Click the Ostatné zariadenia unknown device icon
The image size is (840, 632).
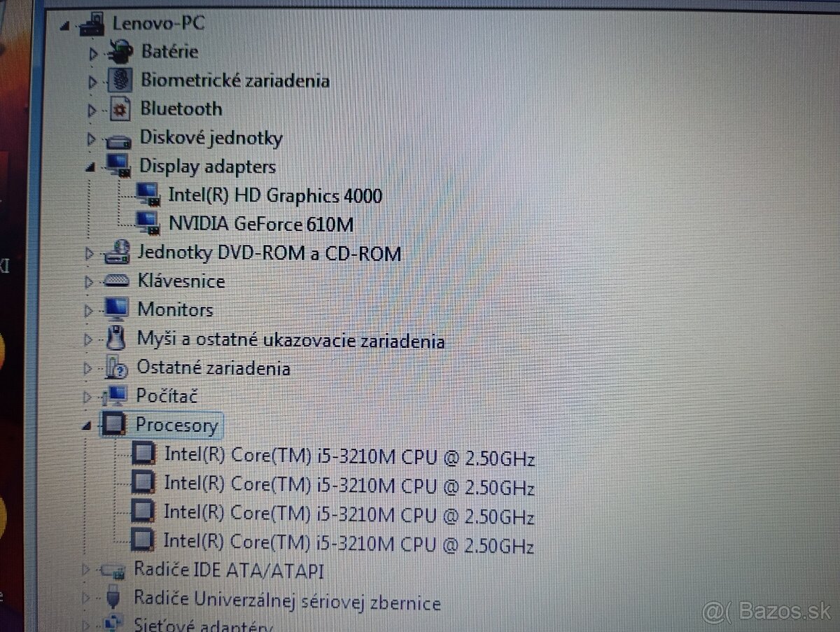(x=116, y=367)
